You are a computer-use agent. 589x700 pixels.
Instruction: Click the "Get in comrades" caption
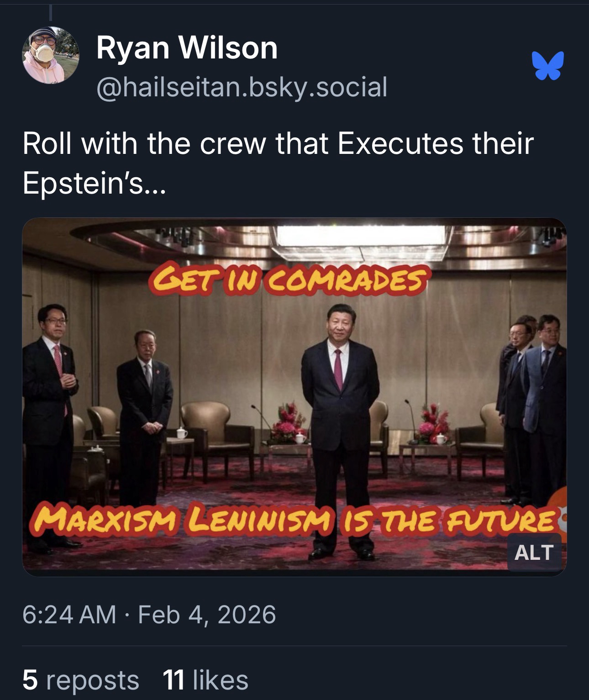[287, 279]
